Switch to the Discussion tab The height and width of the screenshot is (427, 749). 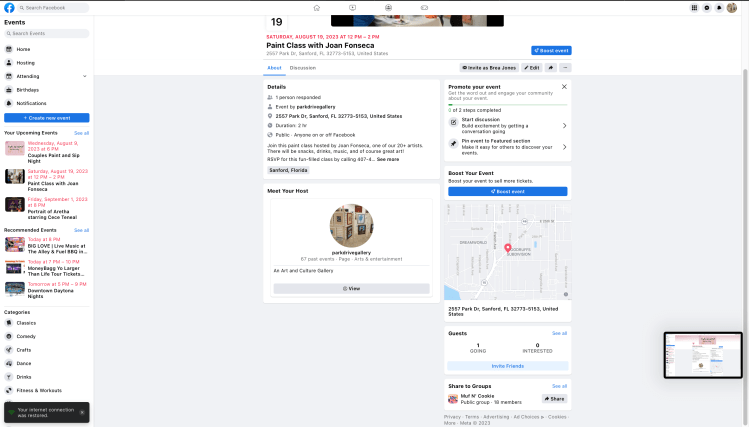pyautogui.click(x=302, y=67)
